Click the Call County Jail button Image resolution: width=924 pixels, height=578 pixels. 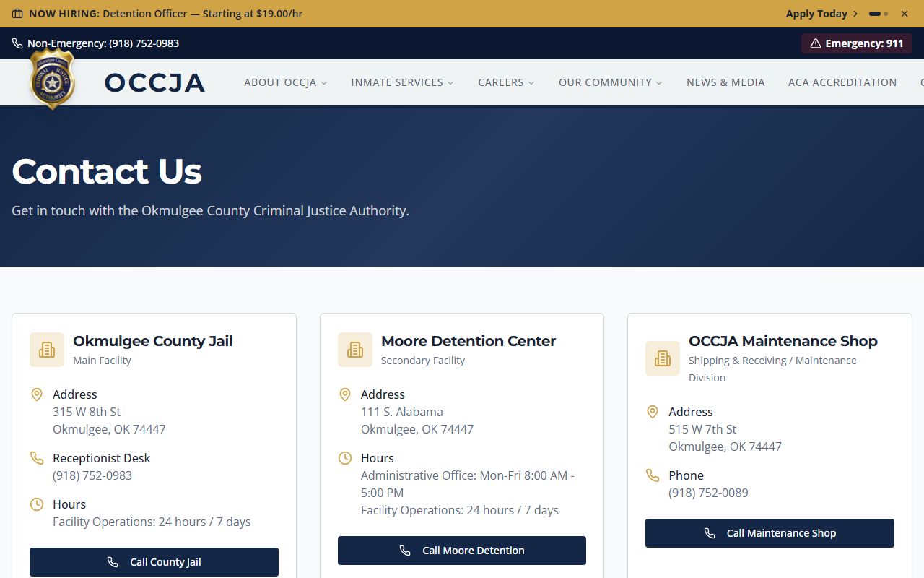pos(154,562)
